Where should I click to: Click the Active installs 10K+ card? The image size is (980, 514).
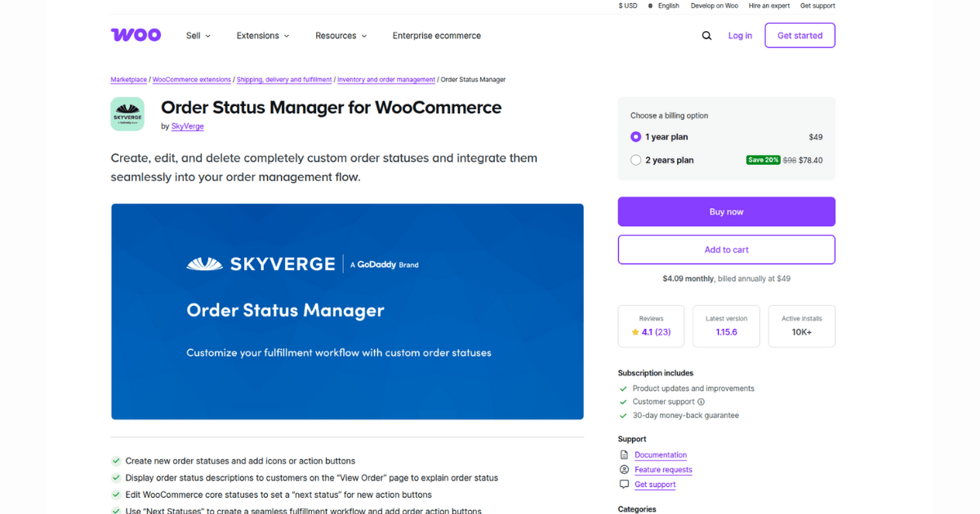pyautogui.click(x=802, y=326)
